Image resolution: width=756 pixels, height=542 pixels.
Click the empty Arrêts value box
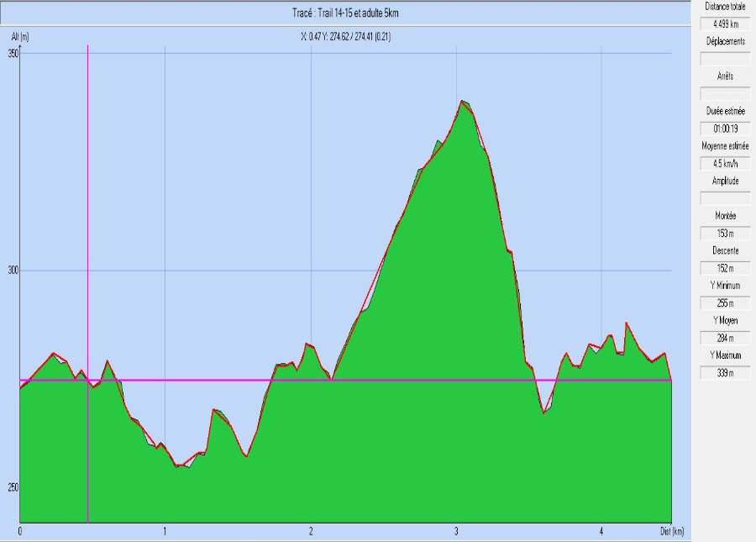pyautogui.click(x=724, y=93)
